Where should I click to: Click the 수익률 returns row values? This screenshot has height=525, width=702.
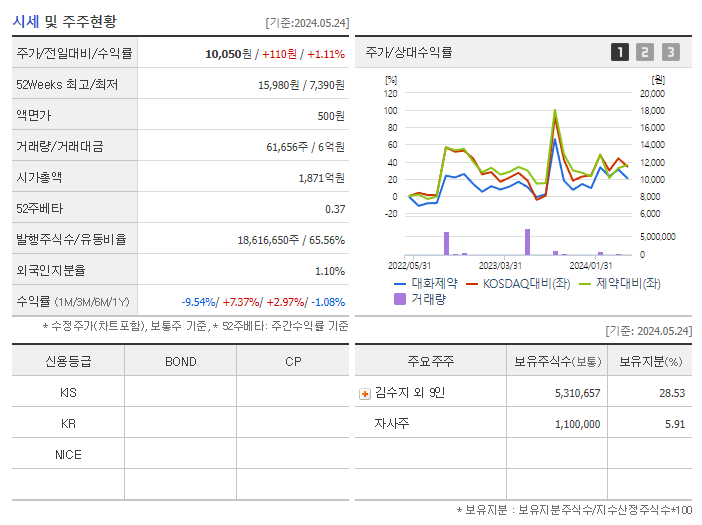click(x=263, y=302)
